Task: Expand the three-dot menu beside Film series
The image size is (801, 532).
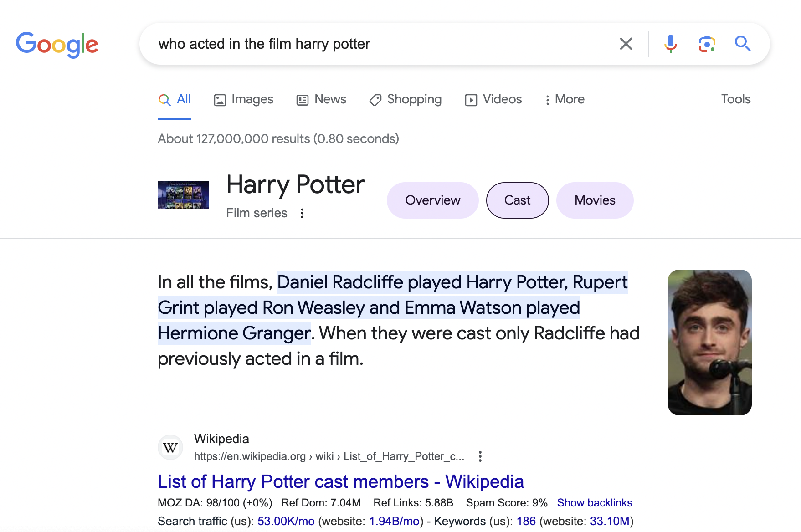Action: pyautogui.click(x=302, y=213)
